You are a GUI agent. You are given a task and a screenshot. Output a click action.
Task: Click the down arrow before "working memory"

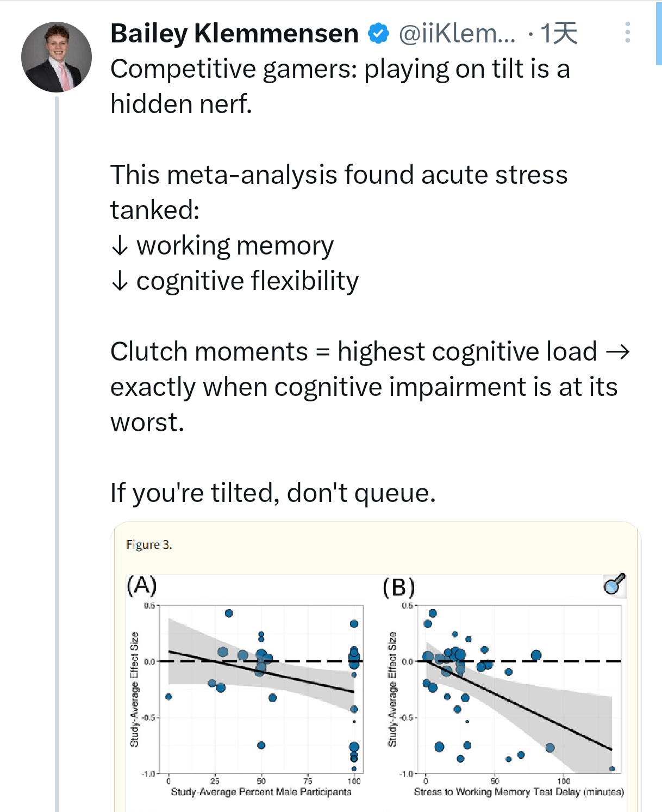coord(120,246)
